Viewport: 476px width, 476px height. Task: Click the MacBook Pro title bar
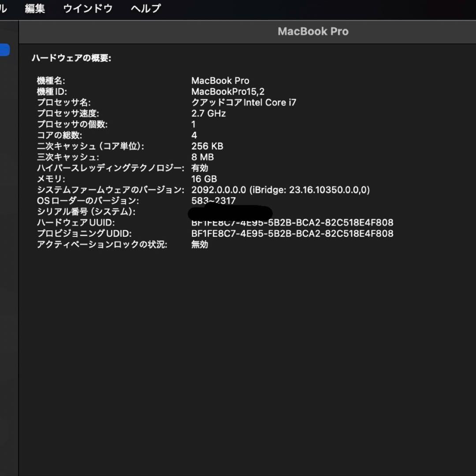[x=313, y=31]
